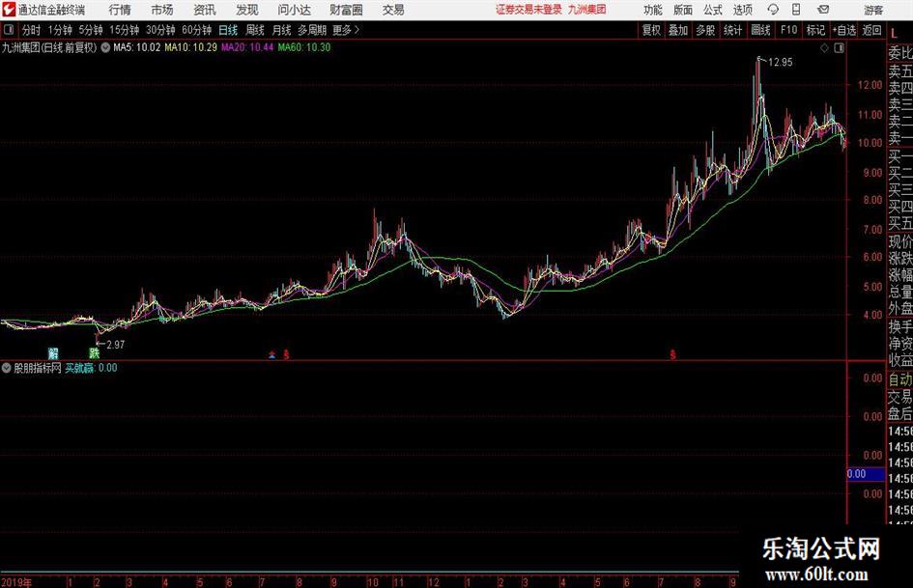Click the MA60: 10.30 label

(x=304, y=47)
